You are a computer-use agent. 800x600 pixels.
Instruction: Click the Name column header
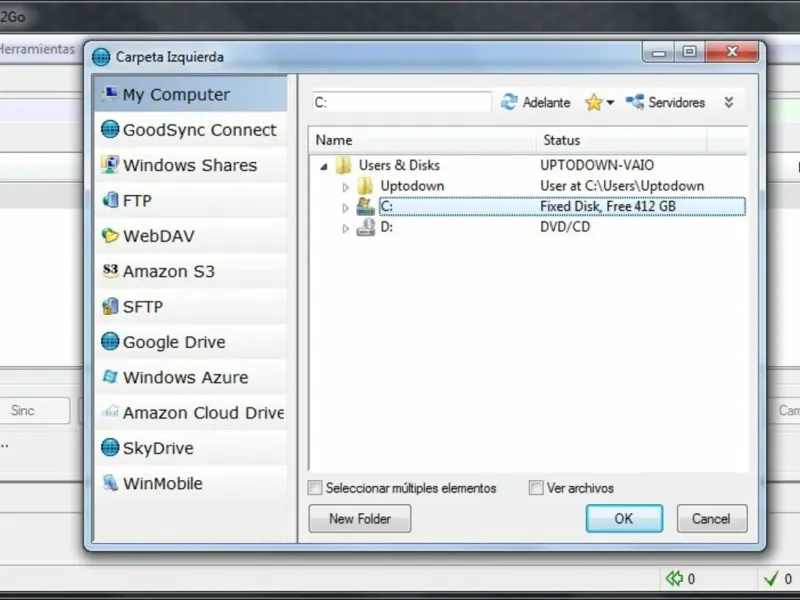click(x=422, y=140)
